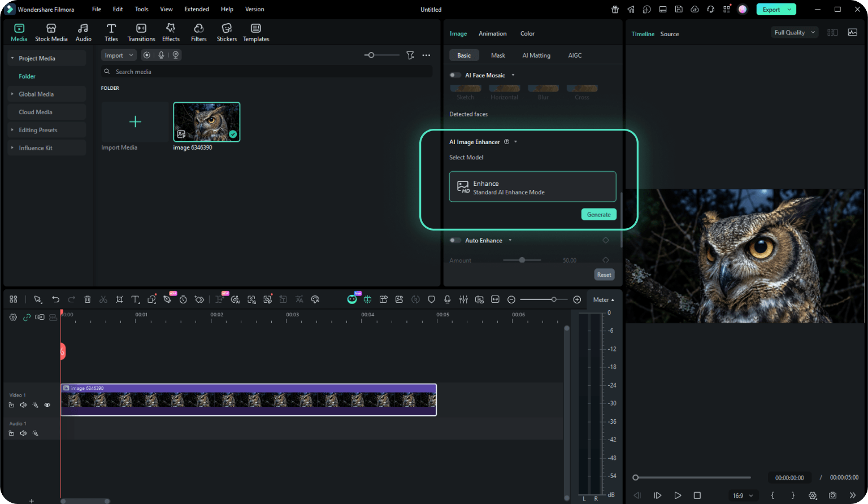Viewport: 868px width, 504px height.
Task: Open the Effects panel
Action: (x=171, y=32)
